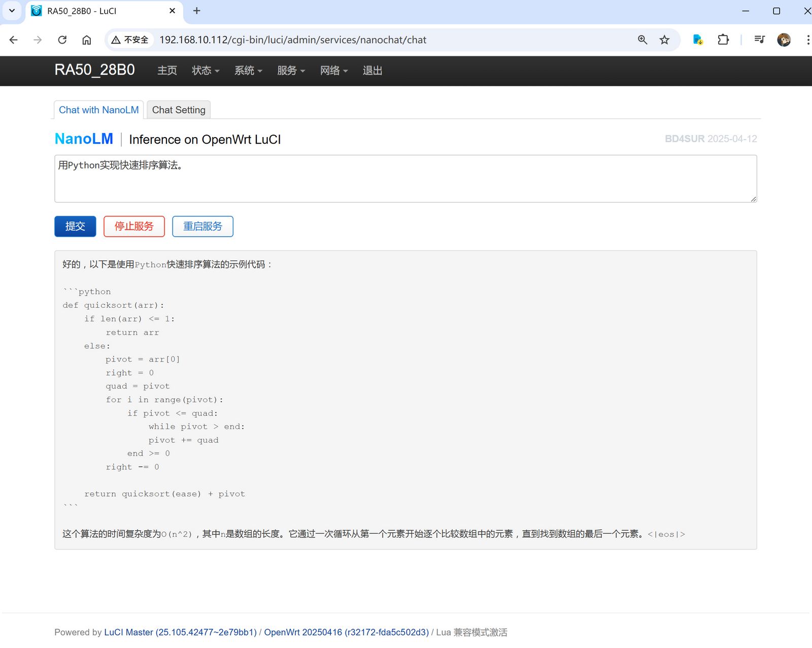
Task: Expand the 服务 dropdown menu
Action: 291,71
